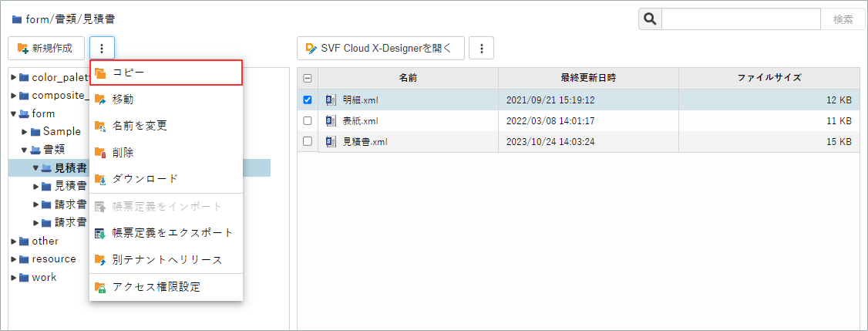Choose 別テナントへリリース menu item
This screenshot has width=868, height=331.
tap(167, 260)
